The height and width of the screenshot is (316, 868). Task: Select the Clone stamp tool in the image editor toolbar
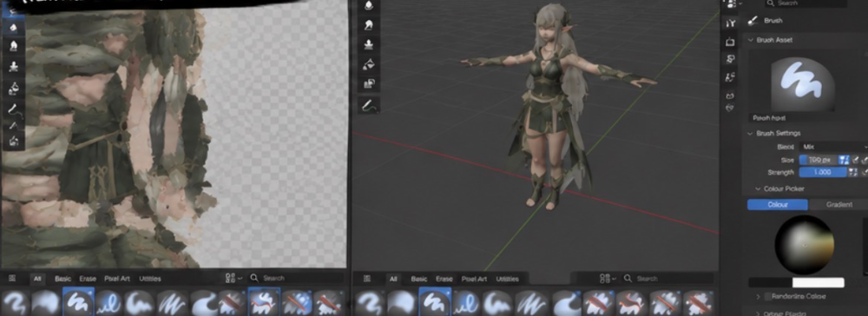tap(13, 66)
